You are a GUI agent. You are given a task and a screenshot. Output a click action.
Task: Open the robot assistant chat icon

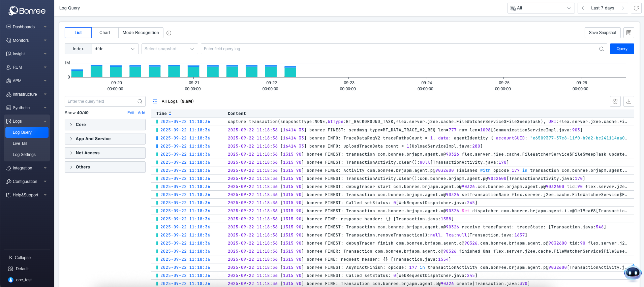pos(633,273)
